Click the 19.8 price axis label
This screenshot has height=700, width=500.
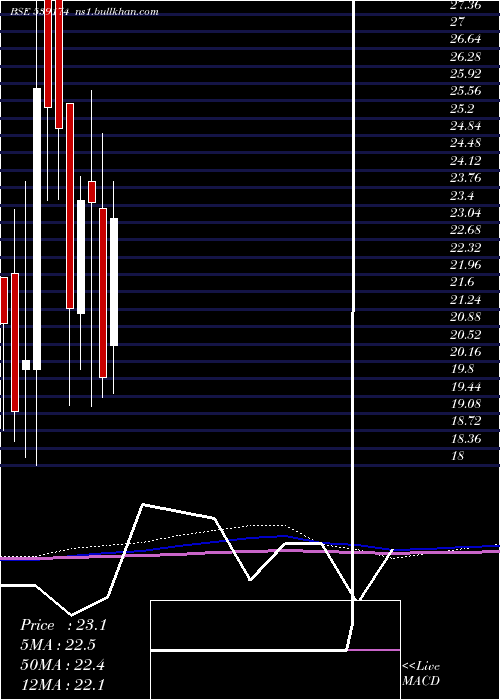coord(462,369)
